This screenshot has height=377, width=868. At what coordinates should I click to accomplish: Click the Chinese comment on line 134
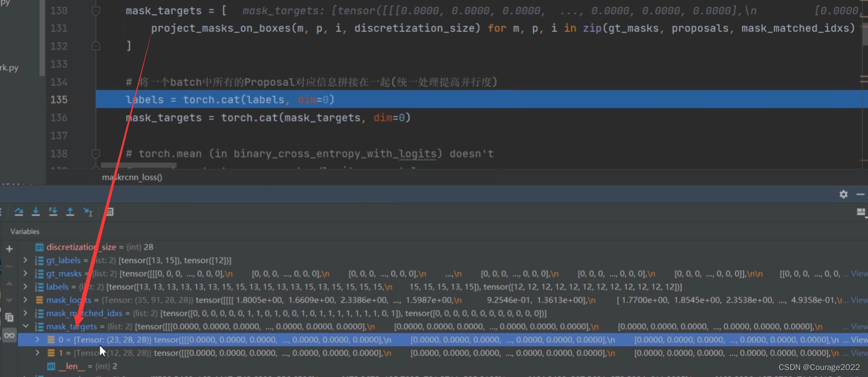tap(311, 82)
